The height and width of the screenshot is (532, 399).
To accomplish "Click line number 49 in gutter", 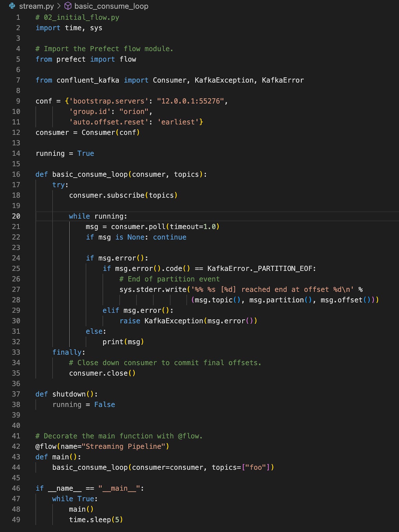I will point(16,519).
